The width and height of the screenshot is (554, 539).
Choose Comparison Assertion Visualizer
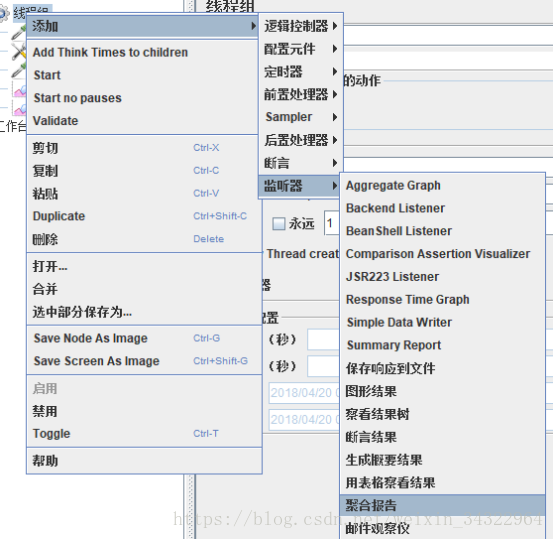(443, 254)
